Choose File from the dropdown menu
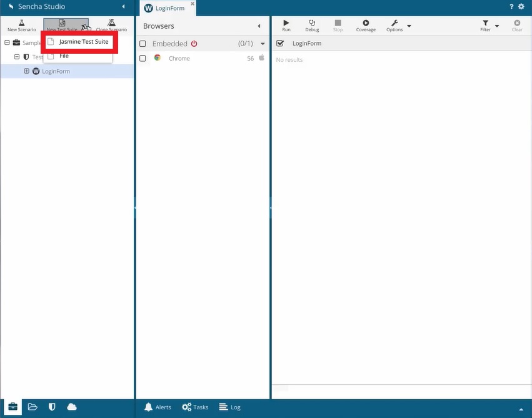The width and height of the screenshot is (532, 418). (64, 56)
